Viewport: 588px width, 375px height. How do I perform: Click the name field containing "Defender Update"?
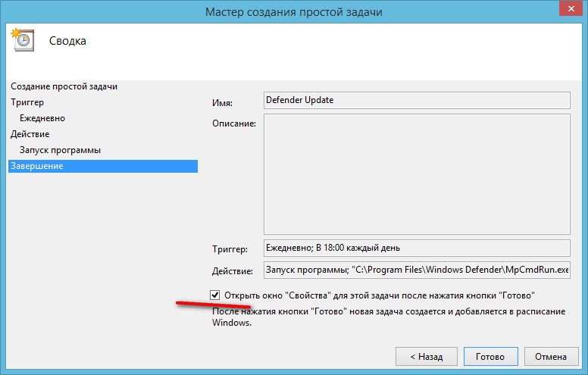tap(416, 100)
